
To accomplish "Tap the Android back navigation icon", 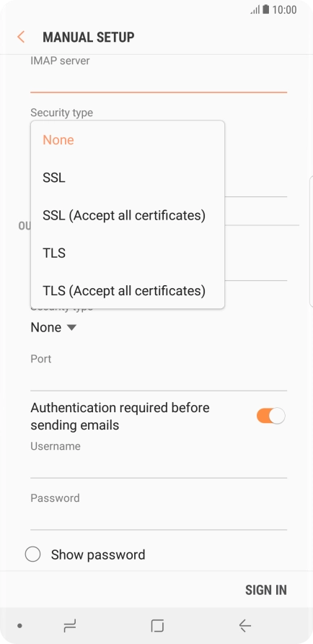I will click(x=245, y=625).
